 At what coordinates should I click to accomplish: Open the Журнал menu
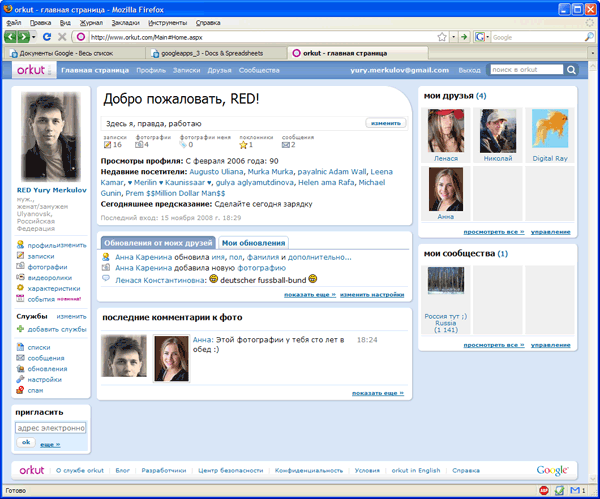click(91, 23)
